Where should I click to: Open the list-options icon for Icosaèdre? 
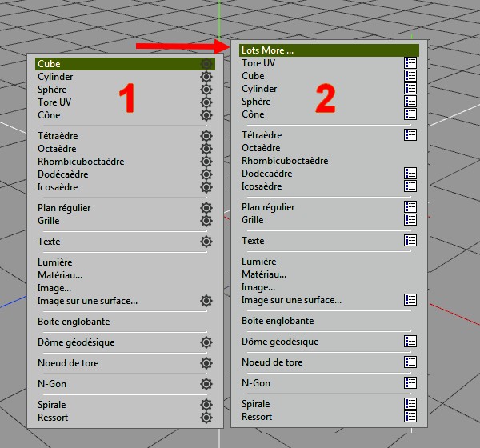(410, 186)
